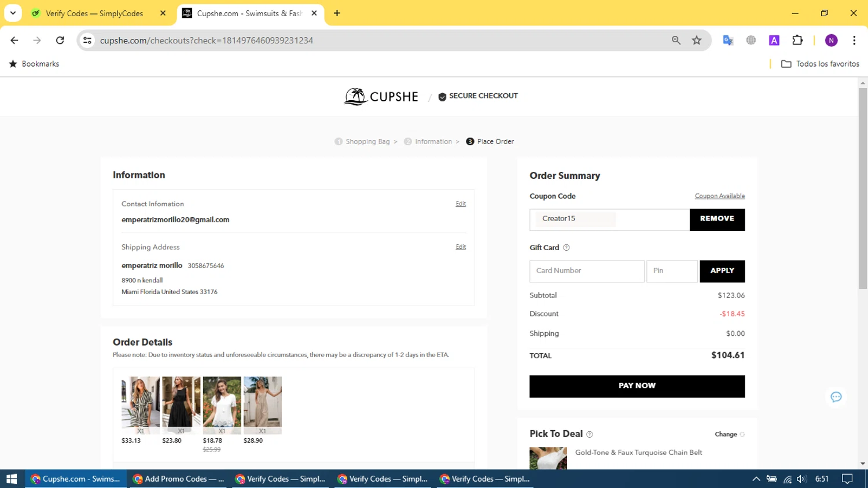Open the Chrome three-dot menu

click(x=854, y=41)
